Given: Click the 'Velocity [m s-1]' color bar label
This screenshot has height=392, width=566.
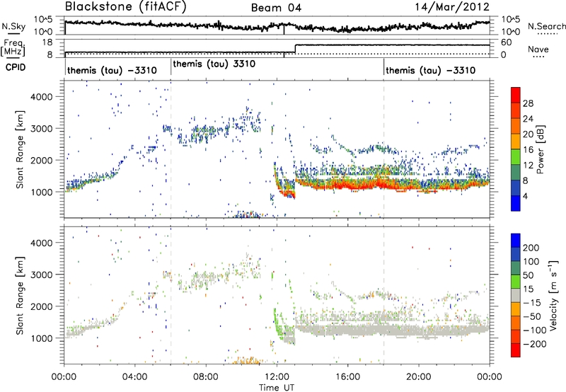Looking at the screenshot, I should tap(553, 295).
